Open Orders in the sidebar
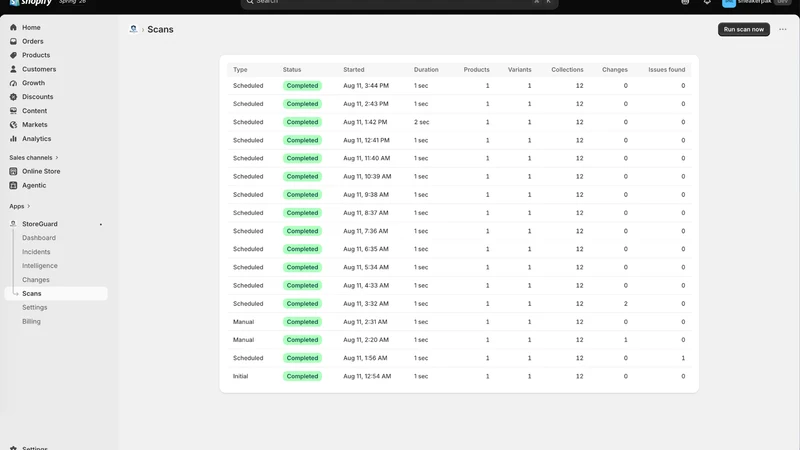The height and width of the screenshot is (450, 800). pyautogui.click(x=33, y=41)
